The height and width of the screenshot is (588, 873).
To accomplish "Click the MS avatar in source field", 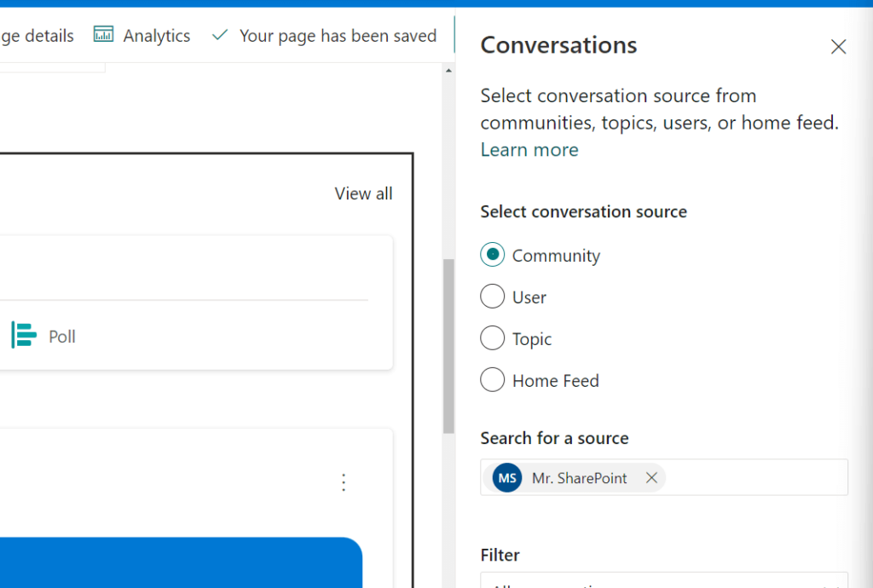I will [506, 478].
